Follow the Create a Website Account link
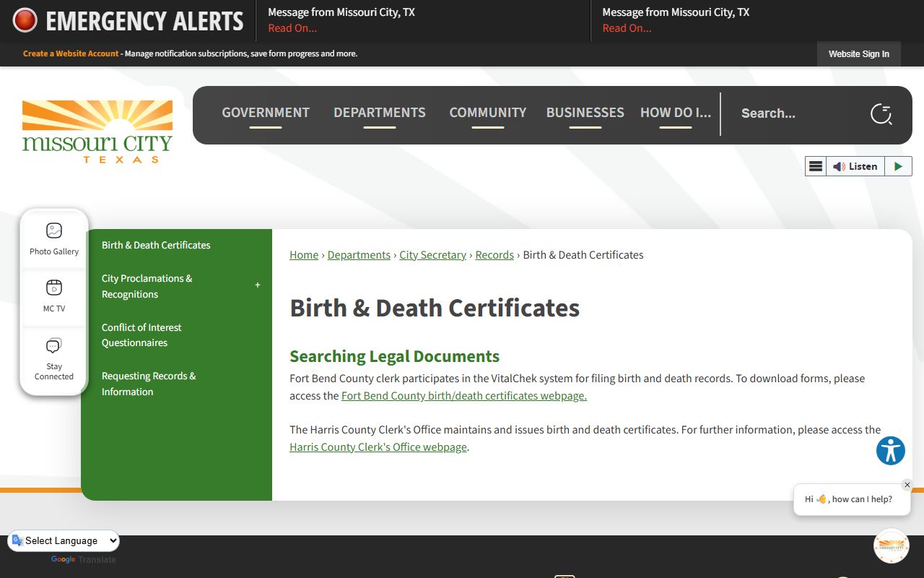924x578 pixels. (71, 53)
